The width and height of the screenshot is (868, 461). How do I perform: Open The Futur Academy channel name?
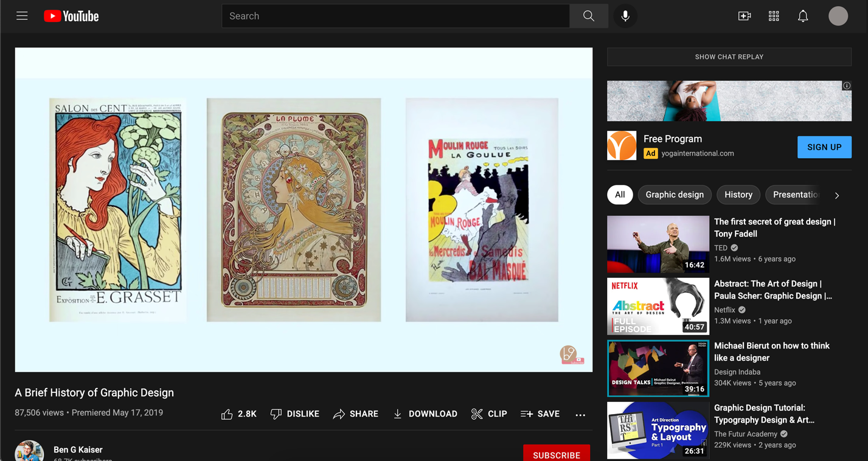pos(746,434)
